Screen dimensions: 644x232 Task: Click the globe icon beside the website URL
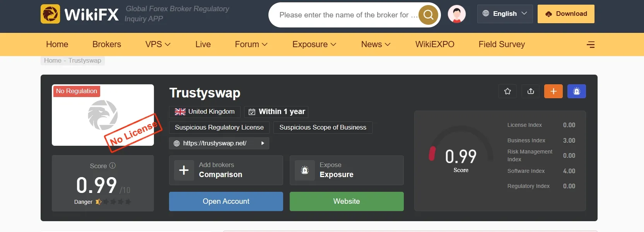[x=177, y=143]
